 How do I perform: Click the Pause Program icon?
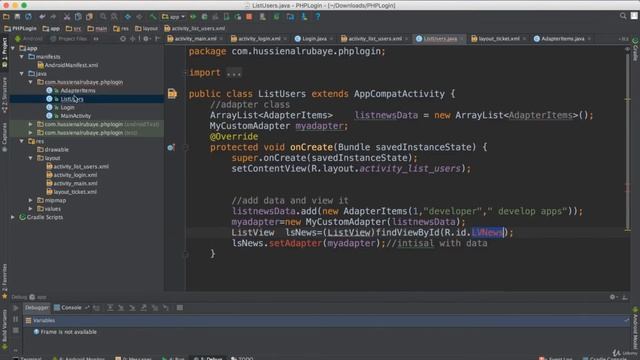[16, 319]
